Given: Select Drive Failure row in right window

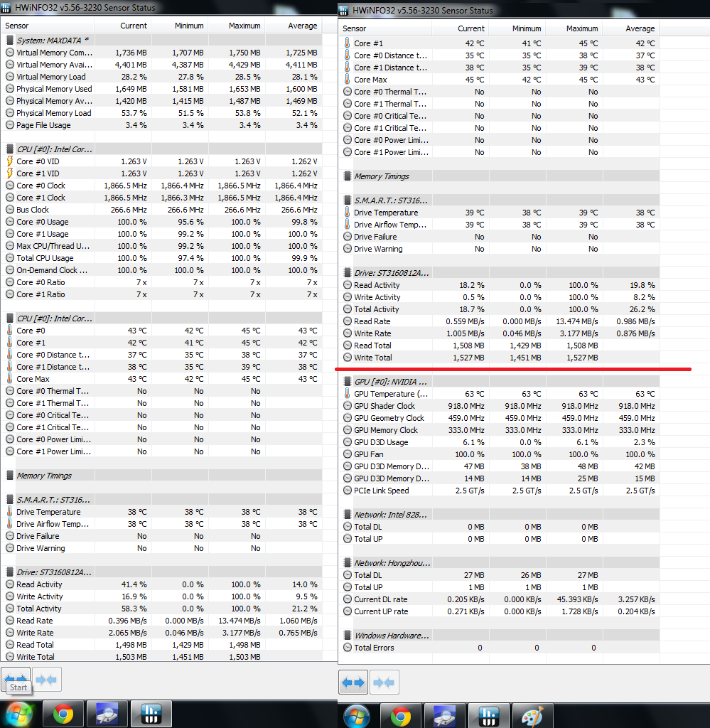Looking at the screenshot, I should (x=500, y=236).
